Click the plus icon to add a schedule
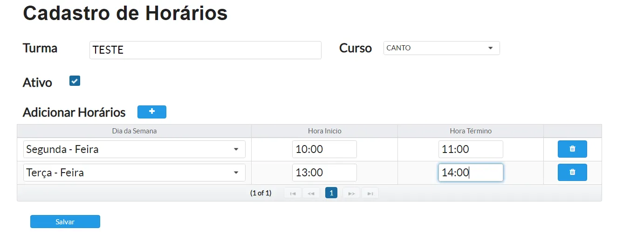This screenshot has height=243, width=644. 151,112
